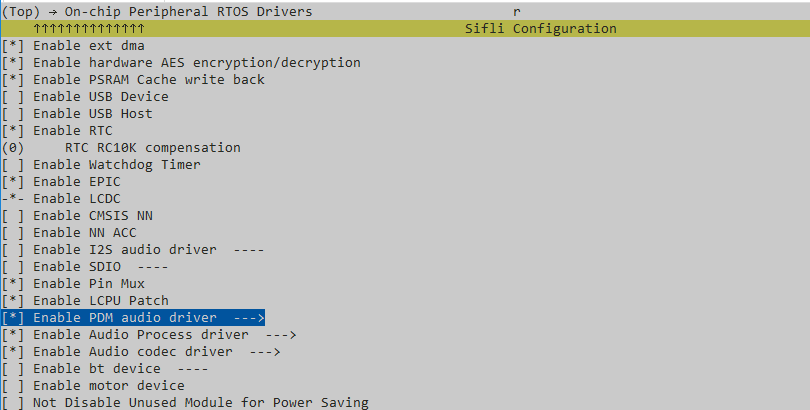The height and width of the screenshot is (410, 810).
Task: Click the (Top) breadcrumb path item
Action: pyautogui.click(x=20, y=12)
